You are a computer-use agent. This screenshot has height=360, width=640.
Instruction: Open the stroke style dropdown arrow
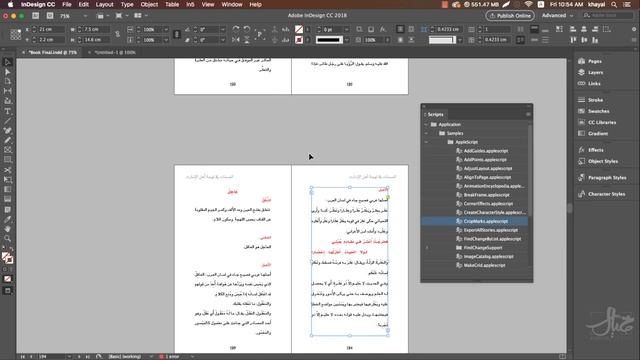(x=347, y=40)
